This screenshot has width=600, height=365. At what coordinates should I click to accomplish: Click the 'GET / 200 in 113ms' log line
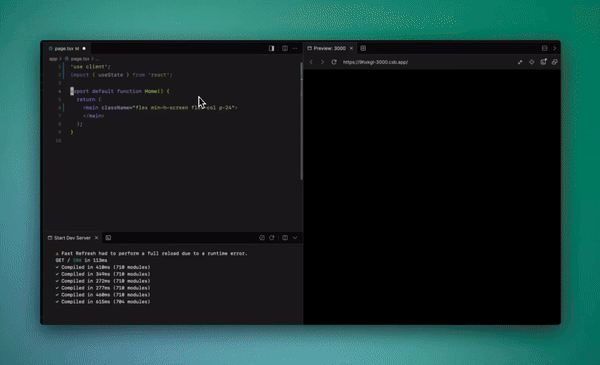(x=82, y=260)
